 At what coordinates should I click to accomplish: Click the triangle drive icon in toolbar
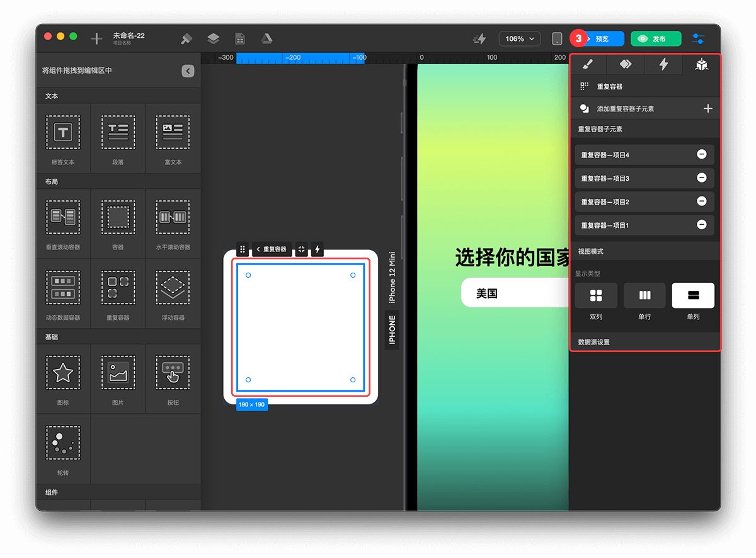coord(267,39)
